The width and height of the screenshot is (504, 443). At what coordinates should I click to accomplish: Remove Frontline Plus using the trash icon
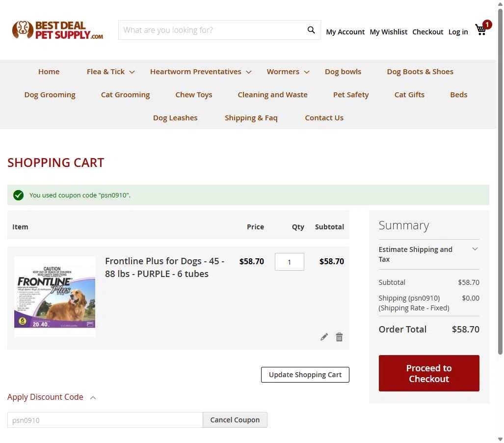339,337
